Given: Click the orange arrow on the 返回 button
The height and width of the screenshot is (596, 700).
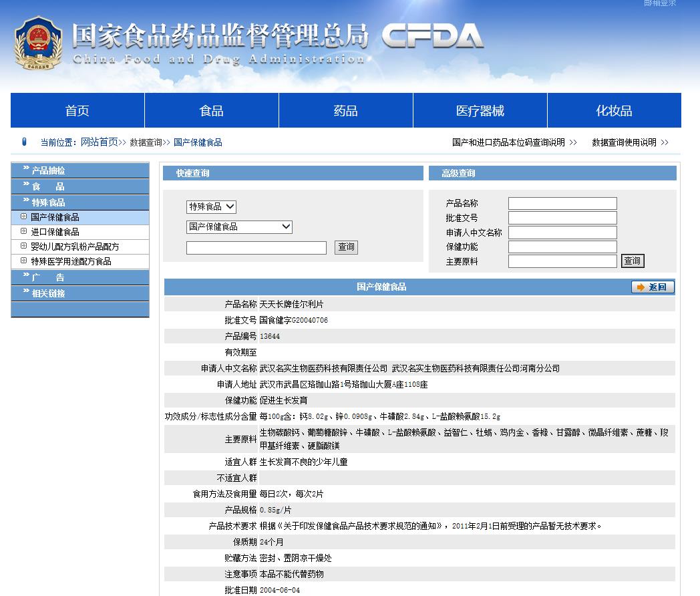Looking at the screenshot, I should coord(641,287).
